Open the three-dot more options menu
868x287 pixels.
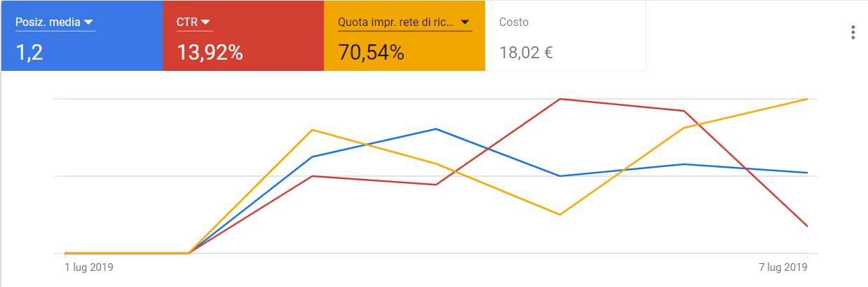[853, 33]
